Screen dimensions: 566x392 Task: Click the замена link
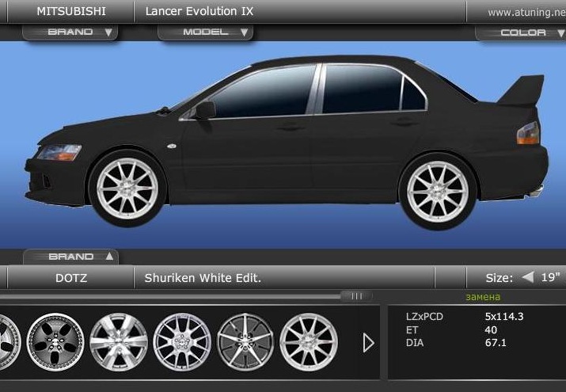pyautogui.click(x=483, y=297)
